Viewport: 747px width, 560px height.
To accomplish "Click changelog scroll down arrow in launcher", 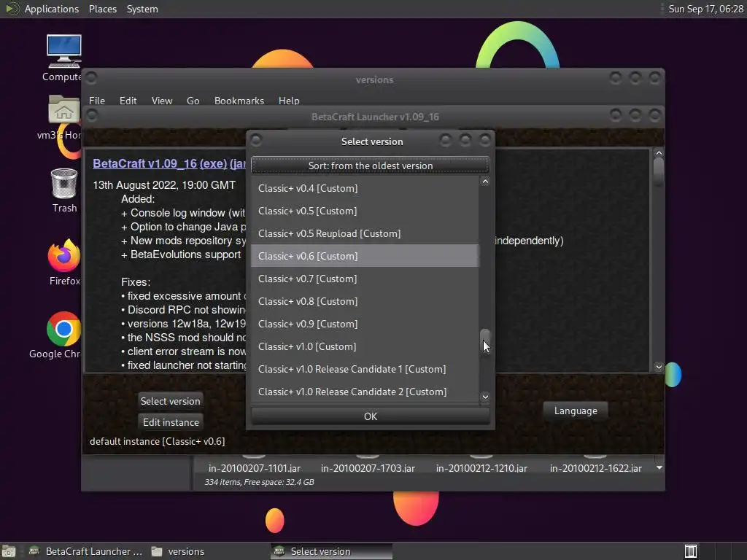I will tap(659, 367).
